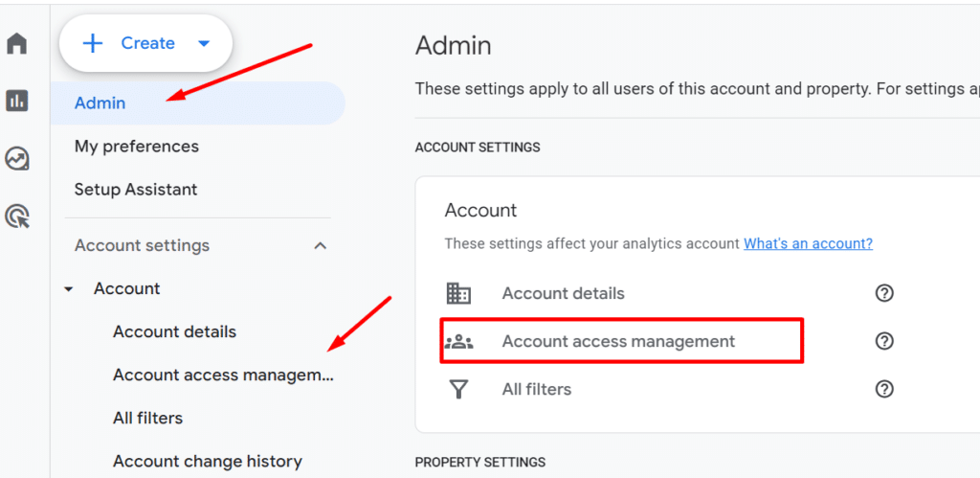Click the Create button

coord(145,43)
